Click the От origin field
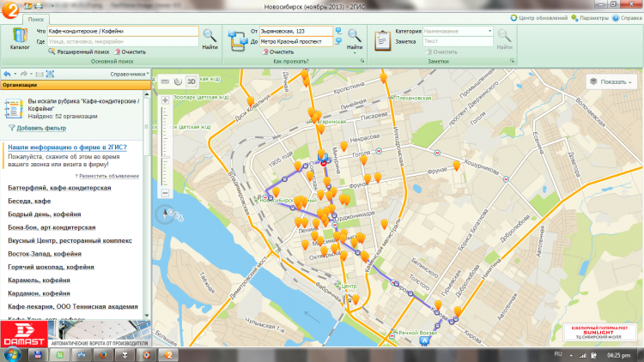This screenshot has width=644, height=362. [x=295, y=31]
